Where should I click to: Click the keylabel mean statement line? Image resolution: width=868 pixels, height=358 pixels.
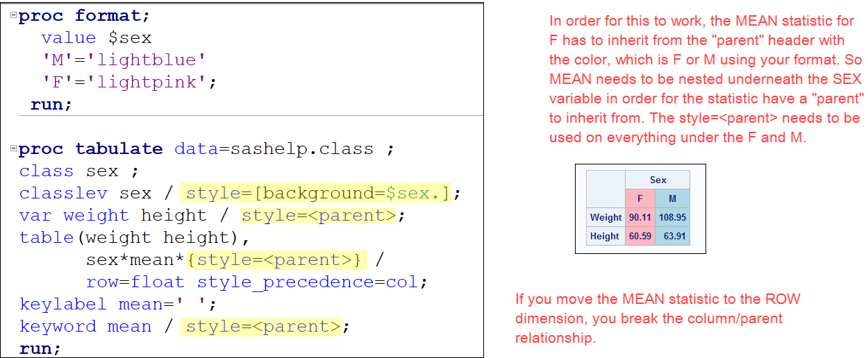[x=118, y=304]
